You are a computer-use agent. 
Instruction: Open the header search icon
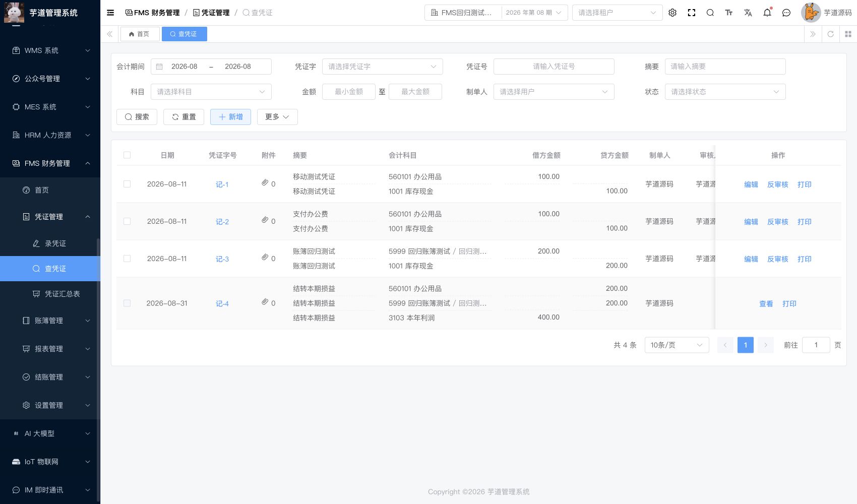pos(710,13)
